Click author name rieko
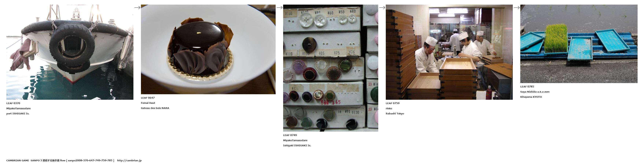Viewport: 644px width, 165px height. tap(389, 109)
